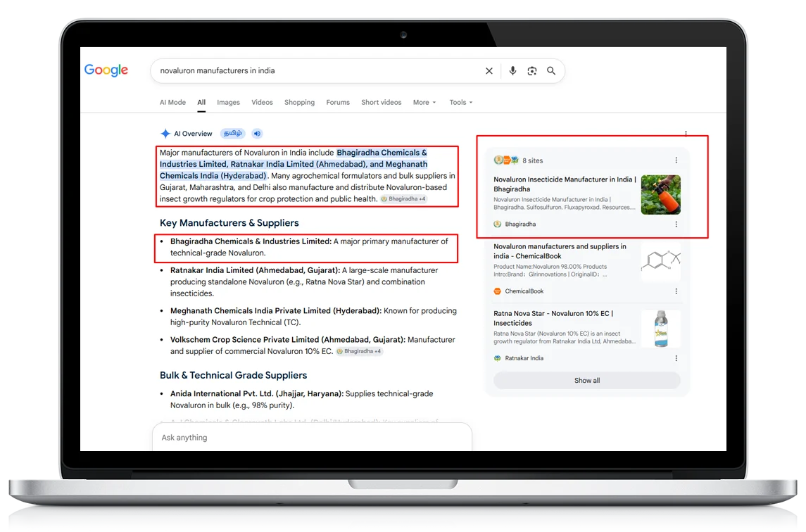
Task: Click the 8 sites label
Action: pyautogui.click(x=533, y=160)
